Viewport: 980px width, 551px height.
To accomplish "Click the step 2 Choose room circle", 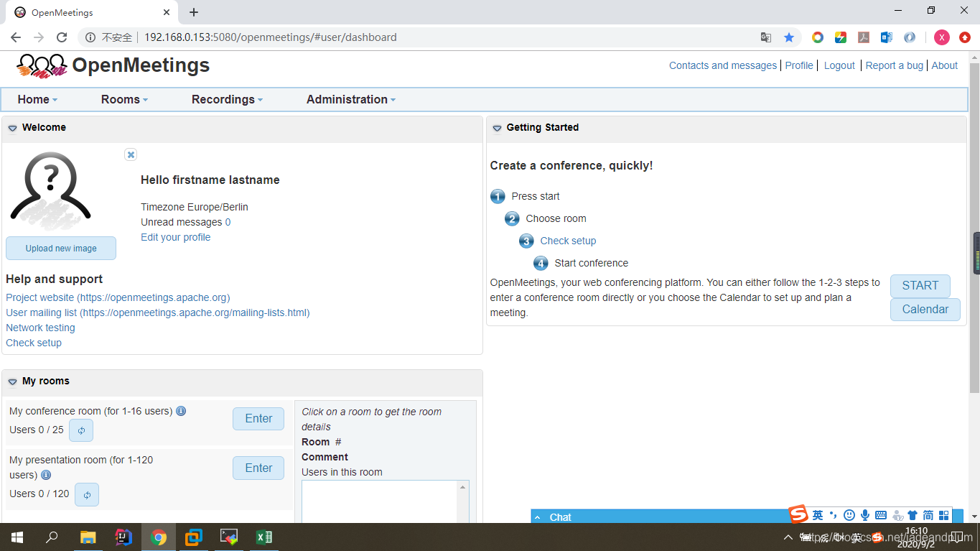I will coord(512,218).
